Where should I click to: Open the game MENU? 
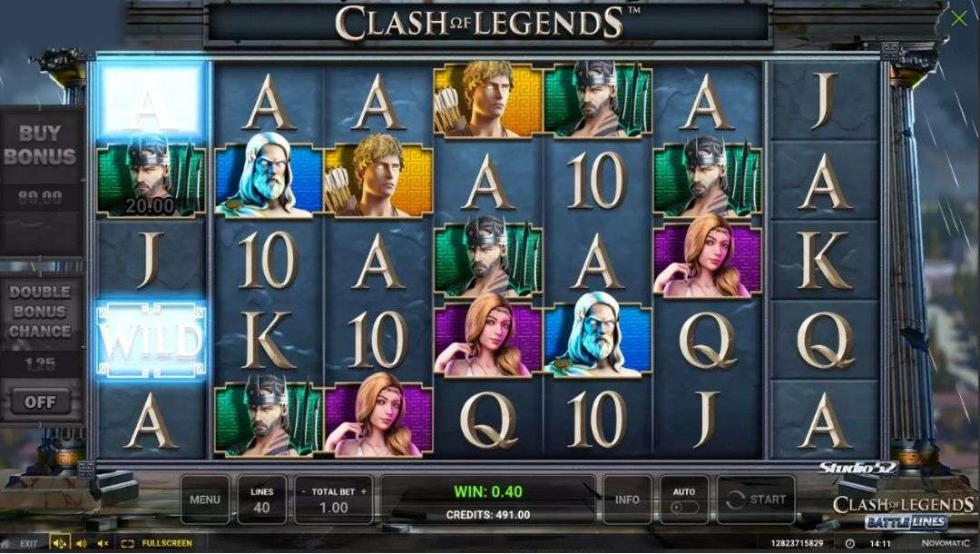204,500
